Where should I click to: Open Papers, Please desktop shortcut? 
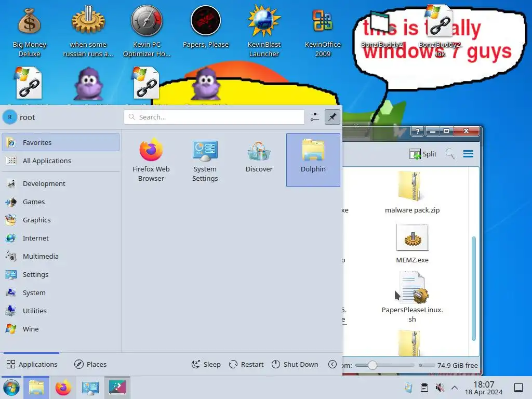click(206, 27)
